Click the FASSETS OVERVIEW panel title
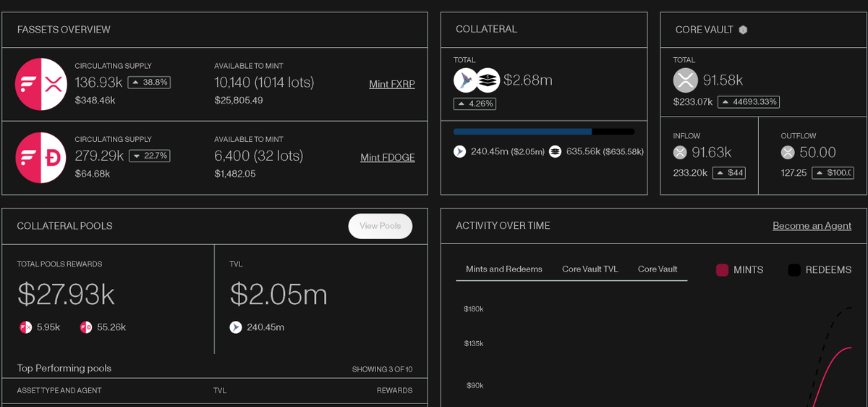 click(x=64, y=30)
